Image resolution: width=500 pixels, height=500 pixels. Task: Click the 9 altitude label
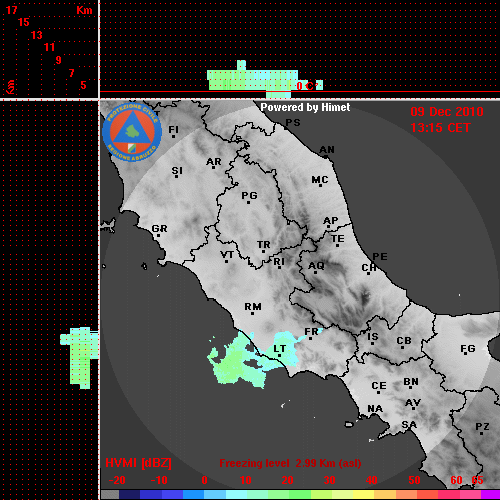pyautogui.click(x=59, y=60)
